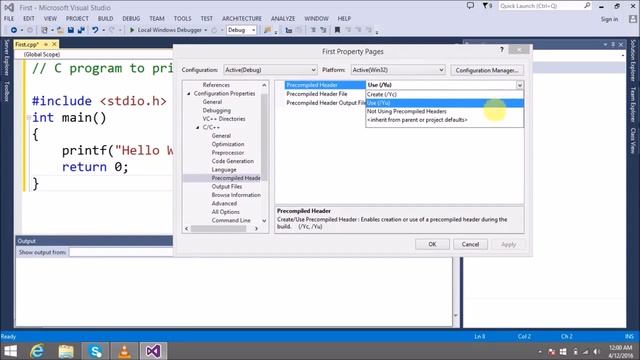Click the account avatar icon beside Sign in
The image size is (640, 360).
tap(632, 19)
